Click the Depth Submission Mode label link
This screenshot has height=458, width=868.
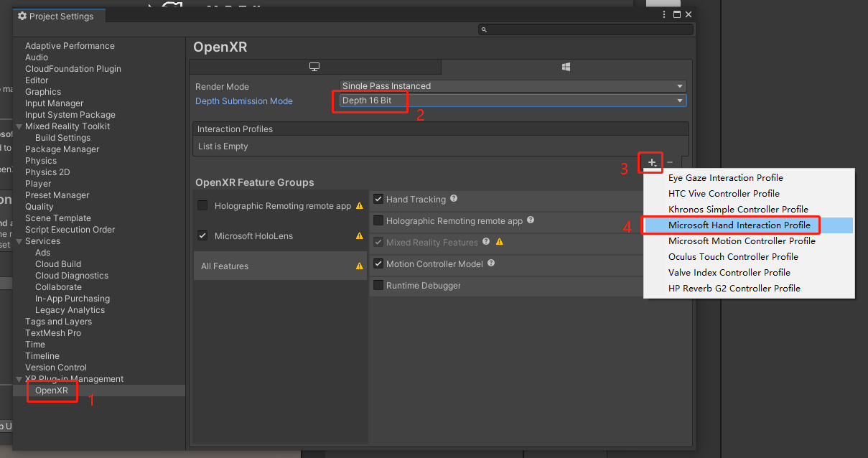244,101
